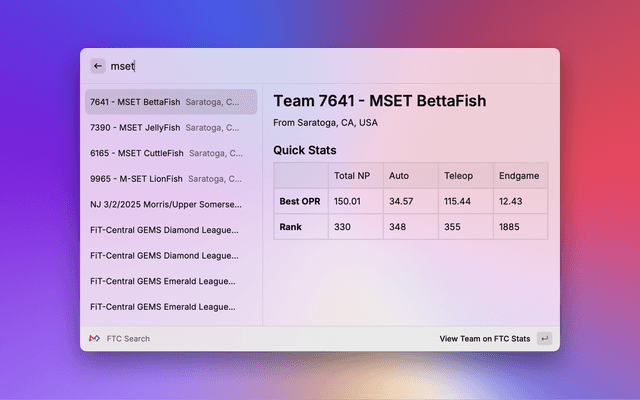Click the Best OPR row label

(x=301, y=201)
